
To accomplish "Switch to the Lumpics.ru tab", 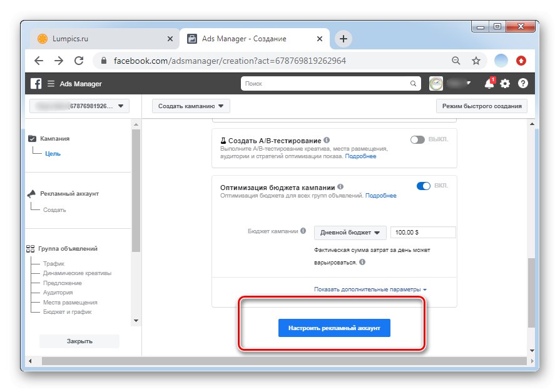I will click(x=104, y=39).
